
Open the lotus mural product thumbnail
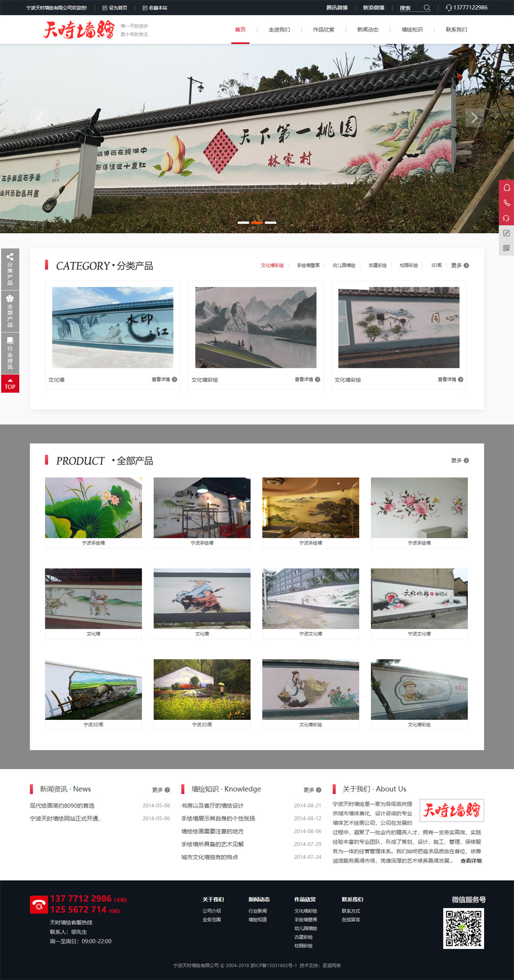pos(93,508)
